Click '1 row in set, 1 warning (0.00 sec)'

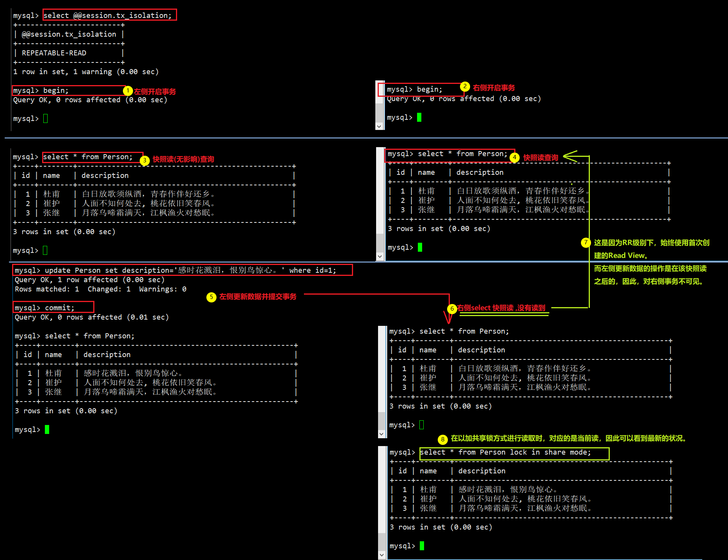pyautogui.click(x=86, y=71)
